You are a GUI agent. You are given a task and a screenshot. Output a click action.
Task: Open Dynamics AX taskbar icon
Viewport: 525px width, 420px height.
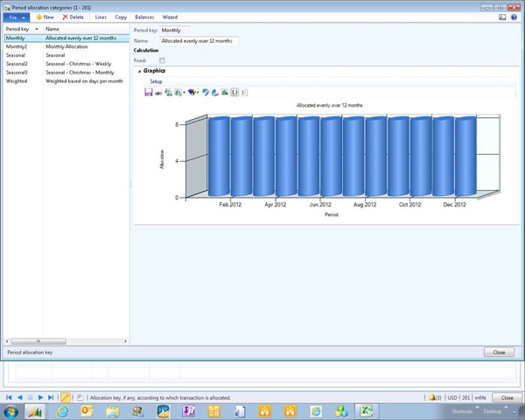tap(35, 411)
